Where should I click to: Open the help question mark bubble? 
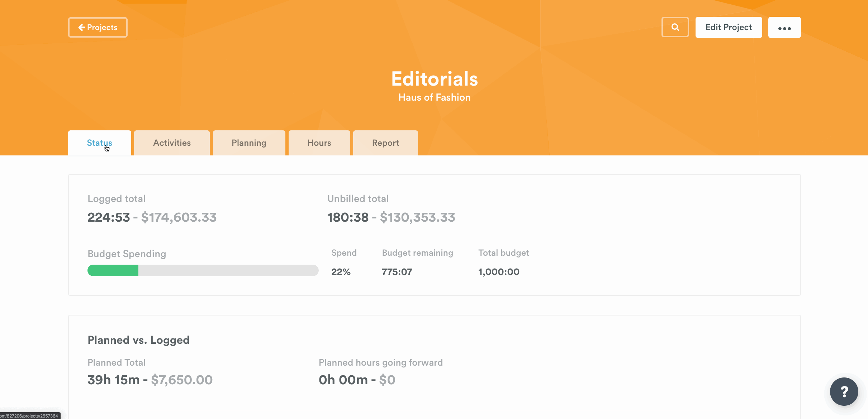click(844, 391)
